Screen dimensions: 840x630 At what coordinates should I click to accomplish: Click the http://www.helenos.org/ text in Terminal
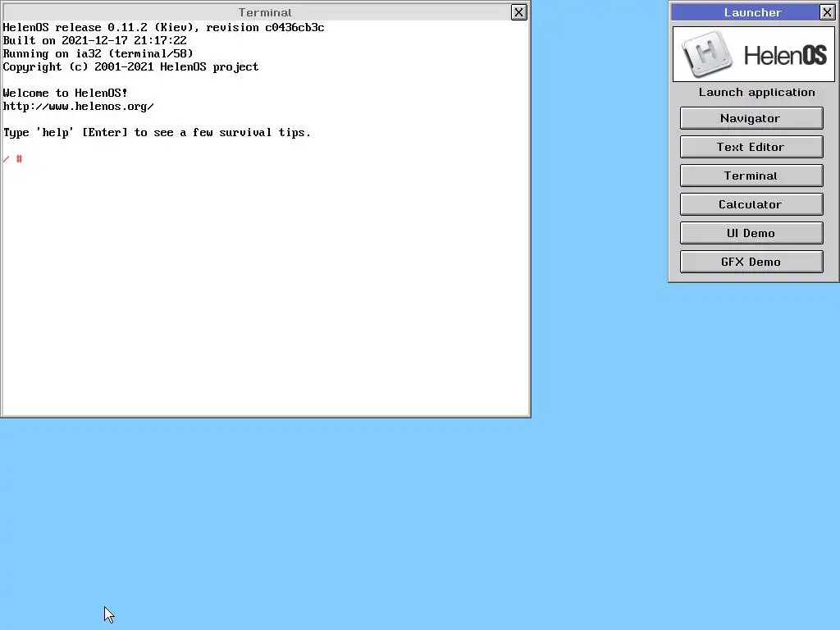coord(78,106)
